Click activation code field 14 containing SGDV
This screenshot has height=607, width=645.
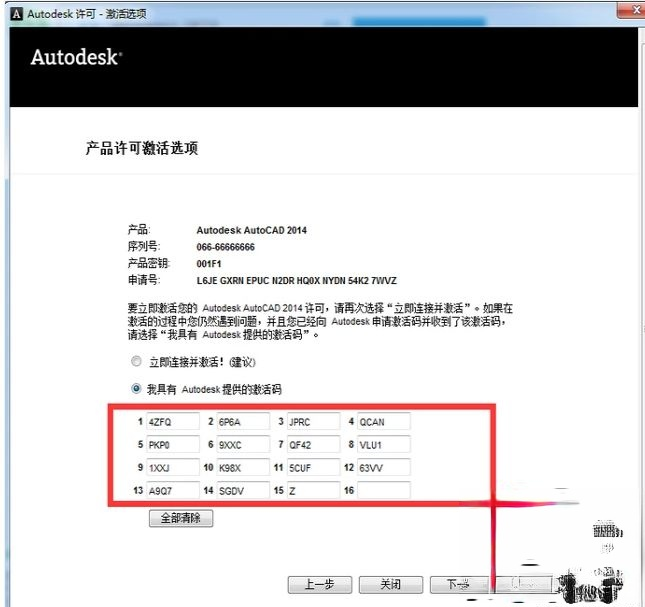(x=243, y=490)
